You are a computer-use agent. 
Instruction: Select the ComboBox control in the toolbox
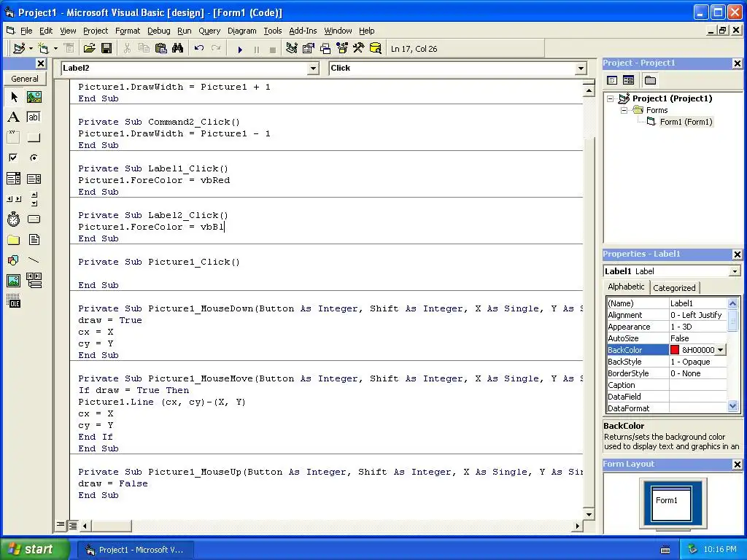pyautogui.click(x=14, y=179)
